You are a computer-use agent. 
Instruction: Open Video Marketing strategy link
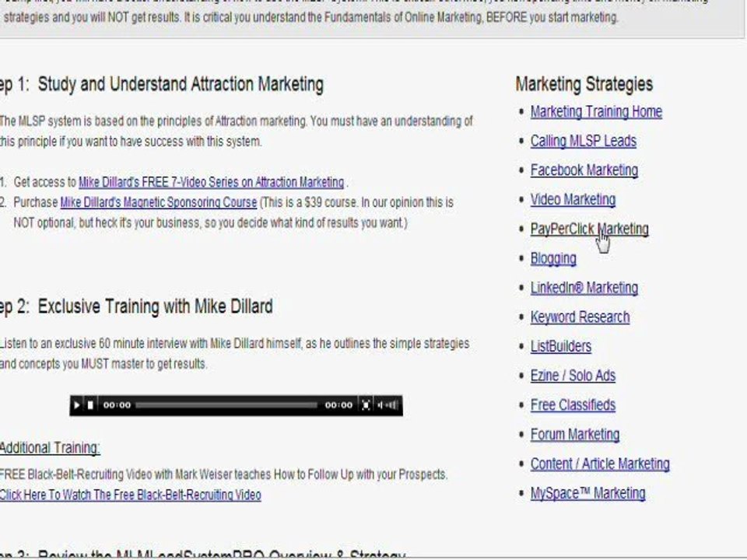click(x=573, y=200)
